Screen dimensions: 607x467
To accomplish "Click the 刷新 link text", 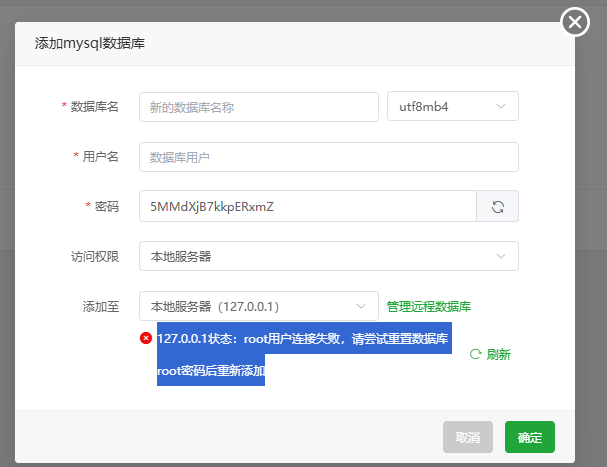I will [x=499, y=354].
